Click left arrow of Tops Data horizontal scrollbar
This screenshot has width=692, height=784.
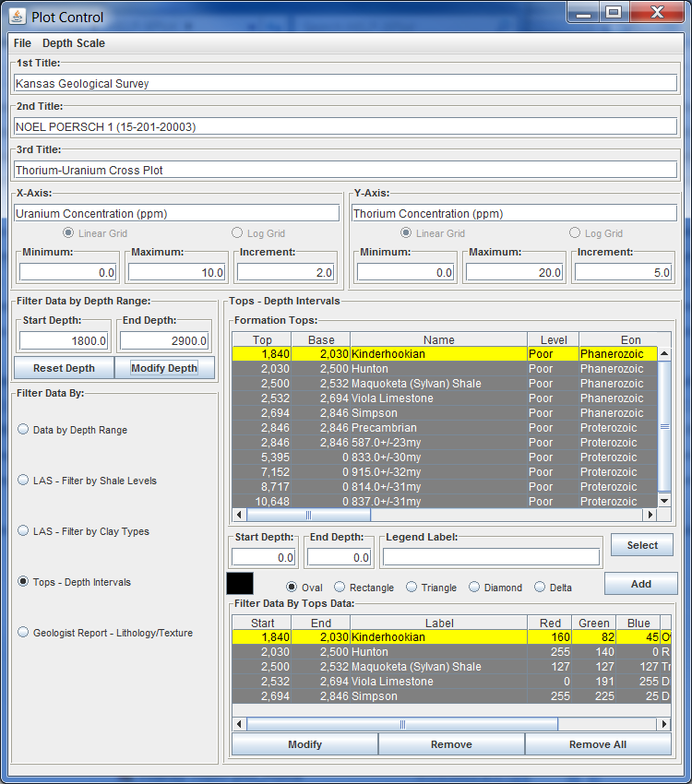click(240, 723)
